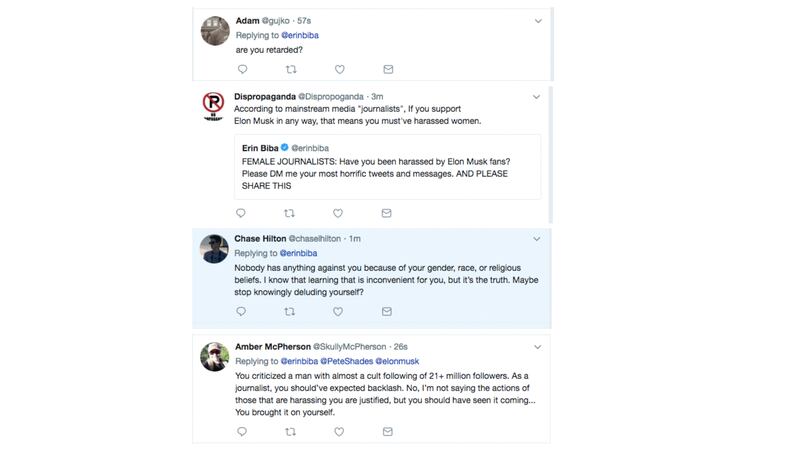Share Amber McPherson's tweet via envelope icon
The width and height of the screenshot is (800, 450).
pos(387,432)
